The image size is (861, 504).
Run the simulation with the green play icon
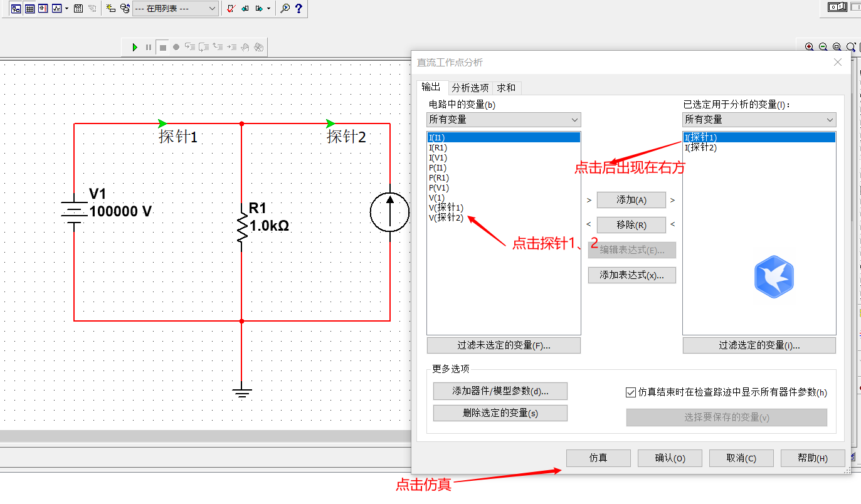[134, 46]
